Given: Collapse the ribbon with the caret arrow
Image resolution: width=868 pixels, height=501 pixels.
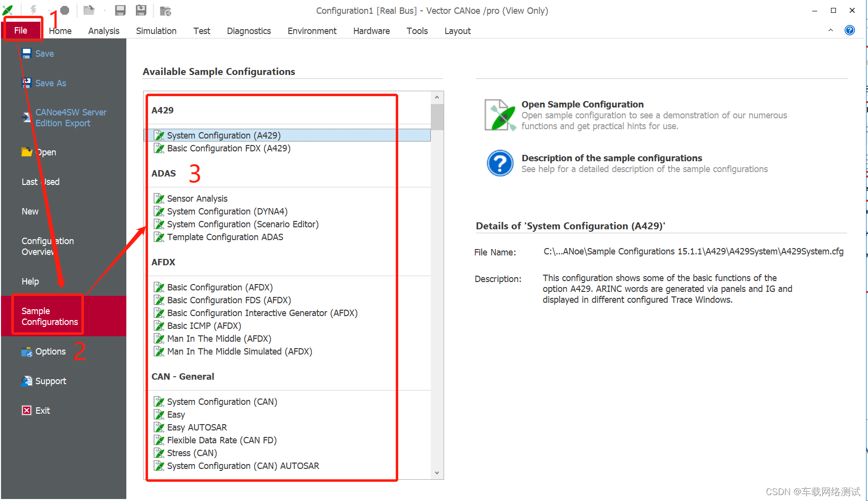Looking at the screenshot, I should point(830,31).
